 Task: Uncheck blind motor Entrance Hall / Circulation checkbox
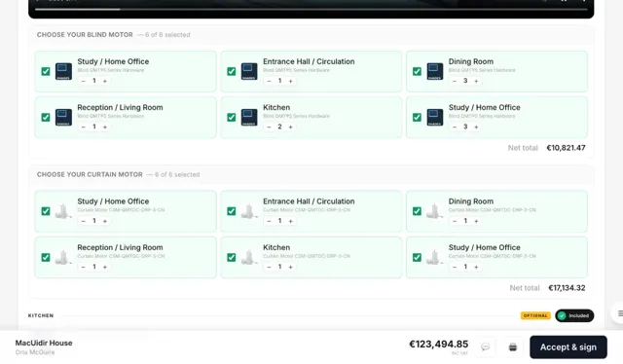pyautogui.click(x=232, y=71)
